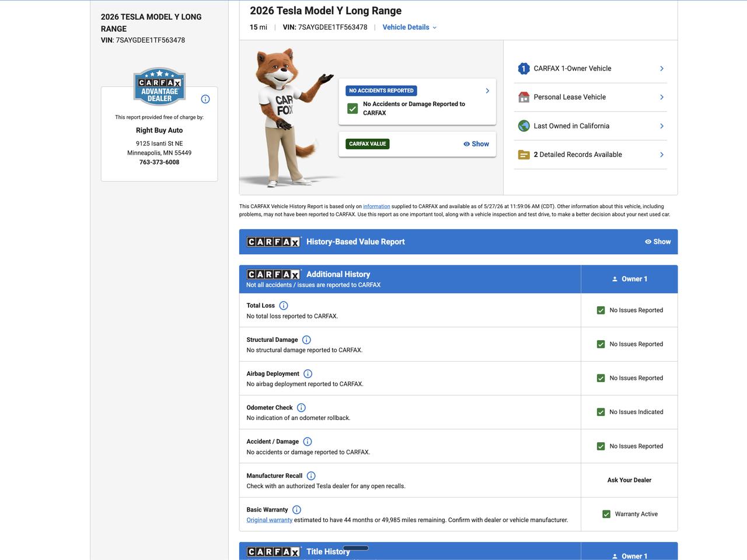Click the 1-Owner badge icon
This screenshot has height=560, width=747.
pyautogui.click(x=523, y=68)
